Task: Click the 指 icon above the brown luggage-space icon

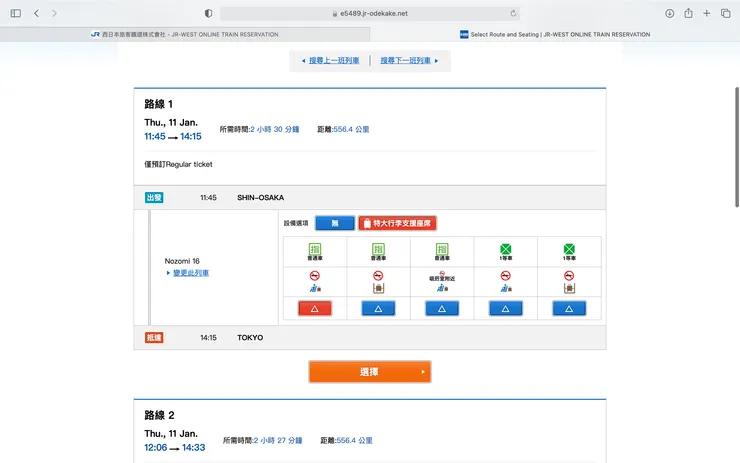Action: tap(378, 249)
